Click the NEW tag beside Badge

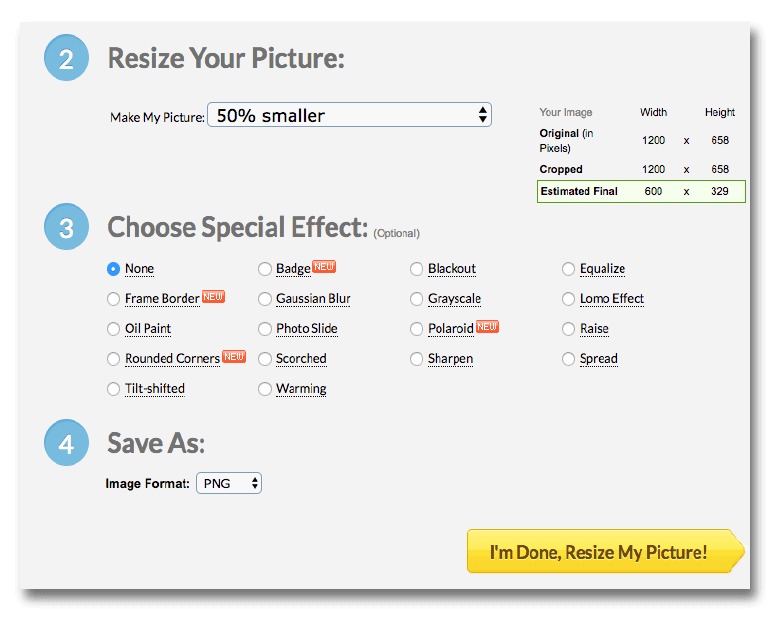point(323,266)
